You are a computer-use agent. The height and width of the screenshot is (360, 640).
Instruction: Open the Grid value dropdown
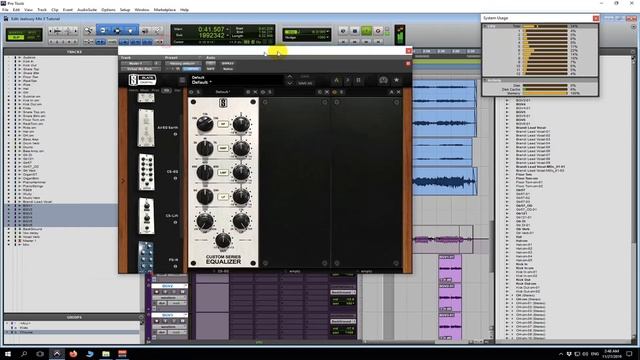point(327,31)
